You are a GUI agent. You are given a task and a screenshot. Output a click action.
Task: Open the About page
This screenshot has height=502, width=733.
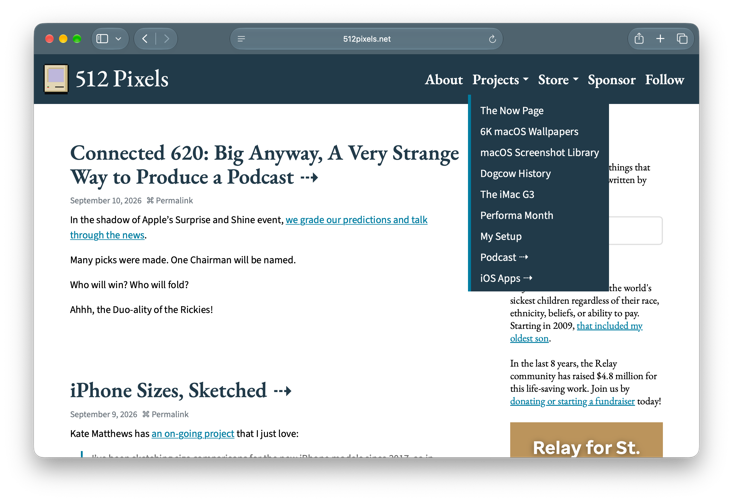[444, 80]
